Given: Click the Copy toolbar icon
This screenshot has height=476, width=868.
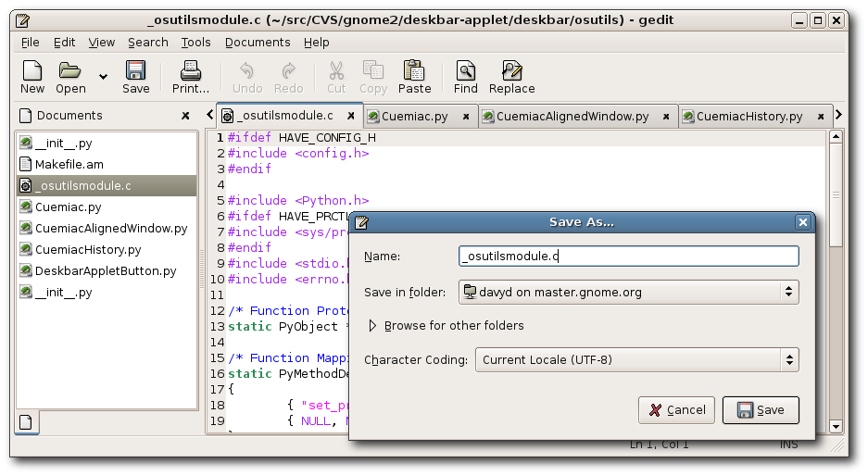Looking at the screenshot, I should 373,71.
